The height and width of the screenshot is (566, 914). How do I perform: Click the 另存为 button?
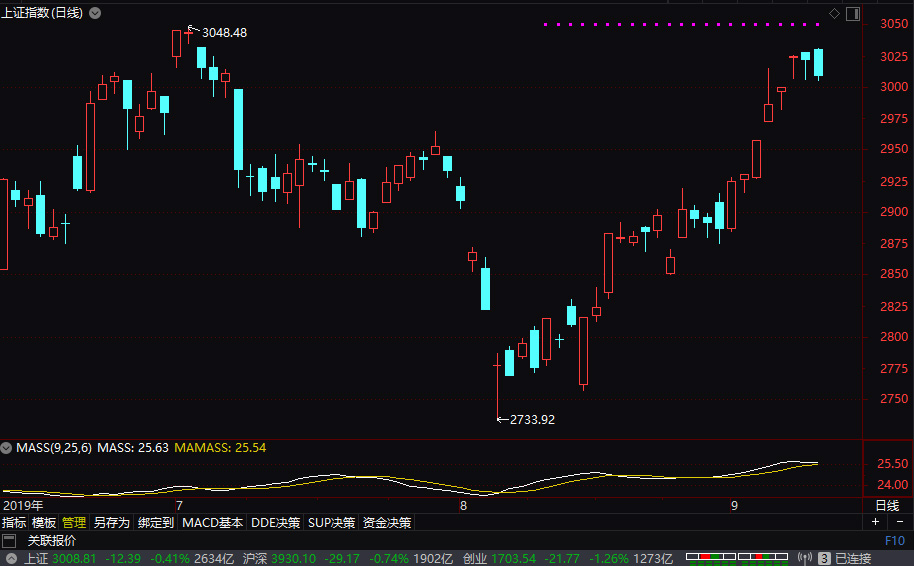(x=111, y=522)
